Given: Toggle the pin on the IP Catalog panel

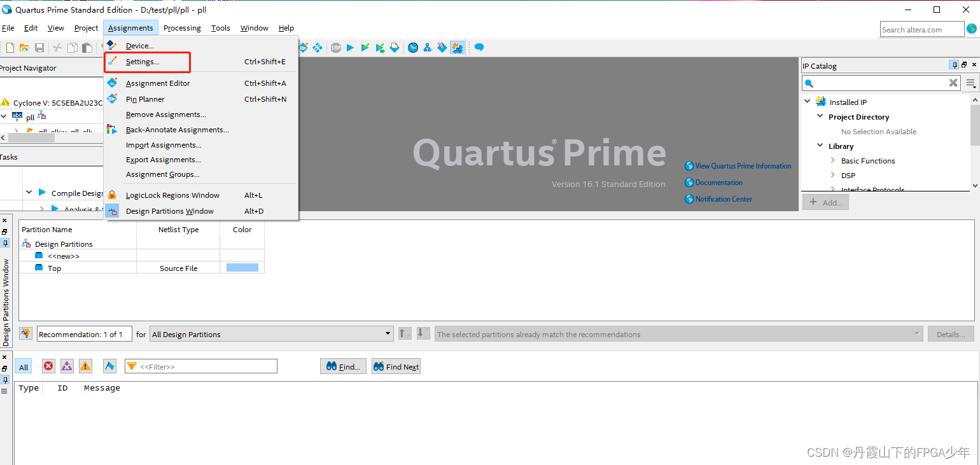Looking at the screenshot, I should 954,65.
